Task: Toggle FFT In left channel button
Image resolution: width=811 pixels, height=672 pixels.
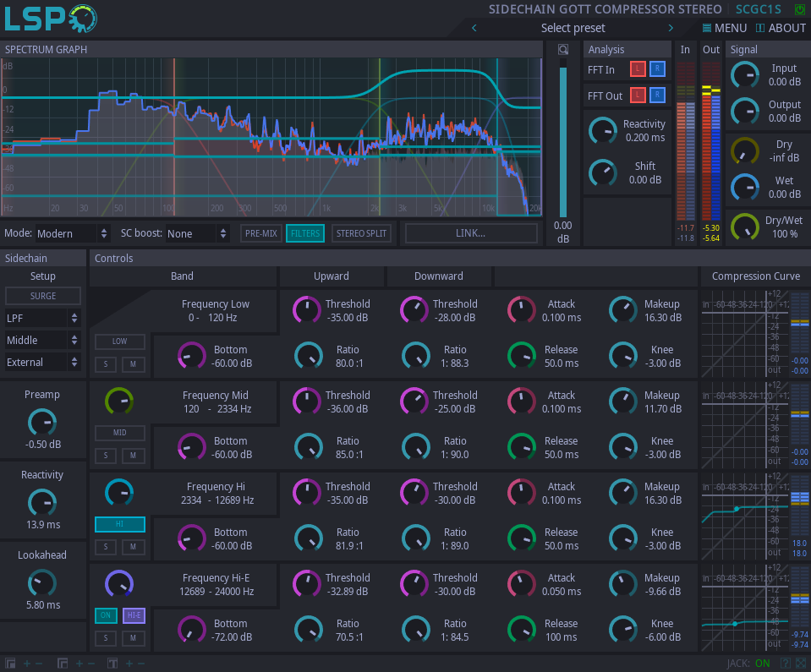Action: tap(637, 70)
